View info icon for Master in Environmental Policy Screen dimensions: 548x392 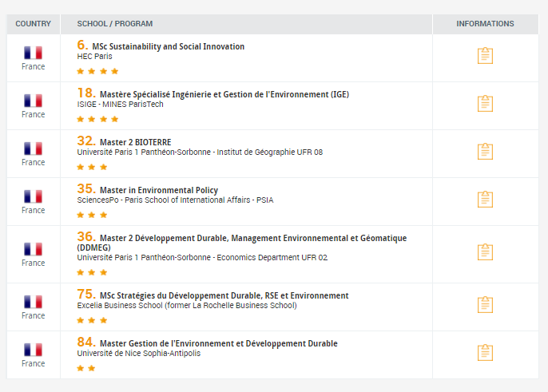point(485,199)
